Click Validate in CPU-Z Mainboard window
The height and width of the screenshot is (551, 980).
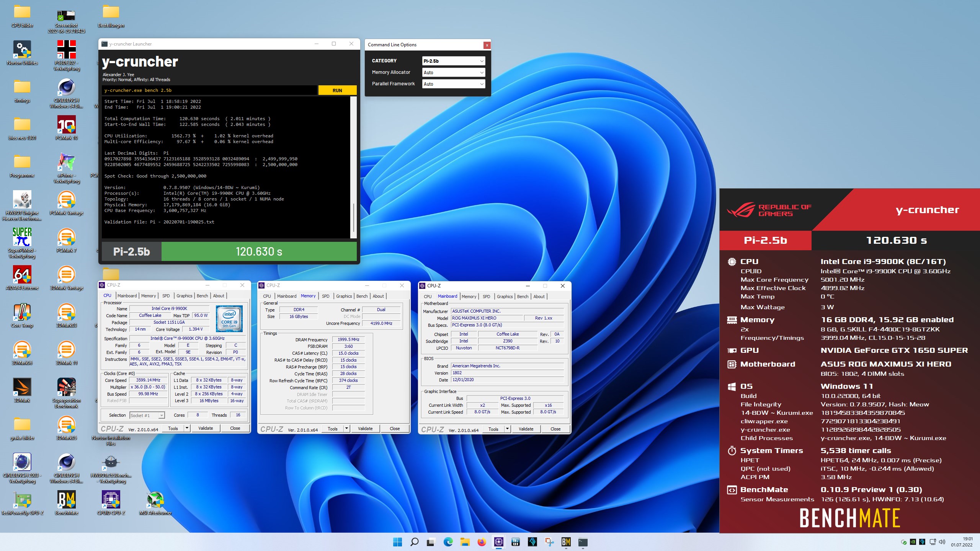[526, 429]
